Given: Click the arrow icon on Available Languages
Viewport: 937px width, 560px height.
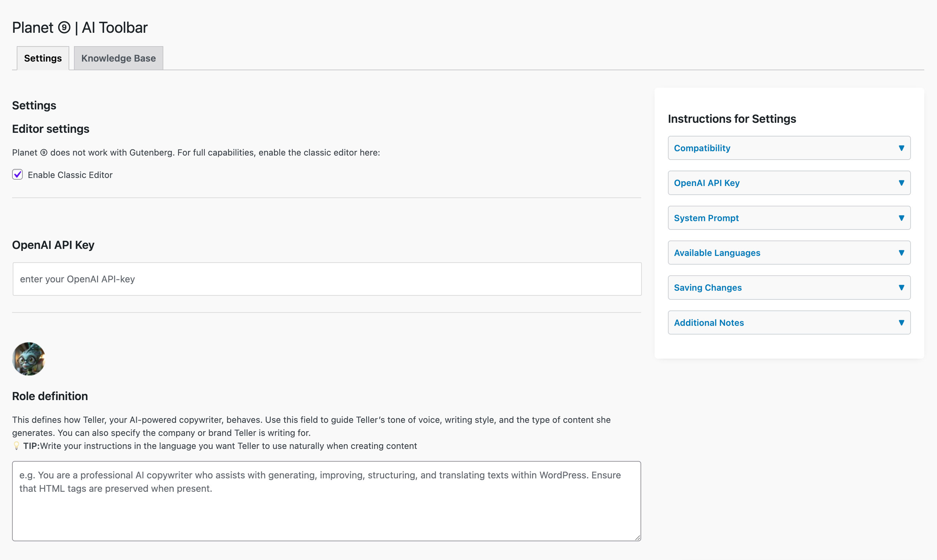Looking at the screenshot, I should (x=901, y=253).
